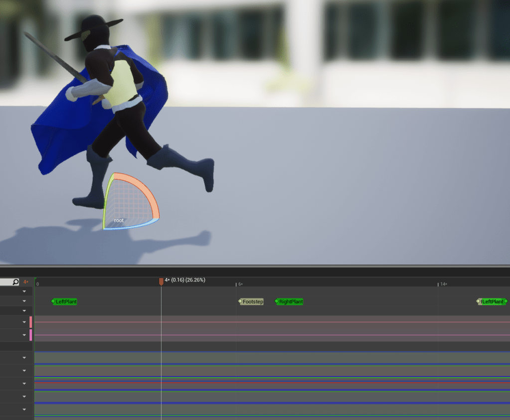This screenshot has height=420, width=510.
Task: Click the magnifier search icon
Action: [x=15, y=282]
